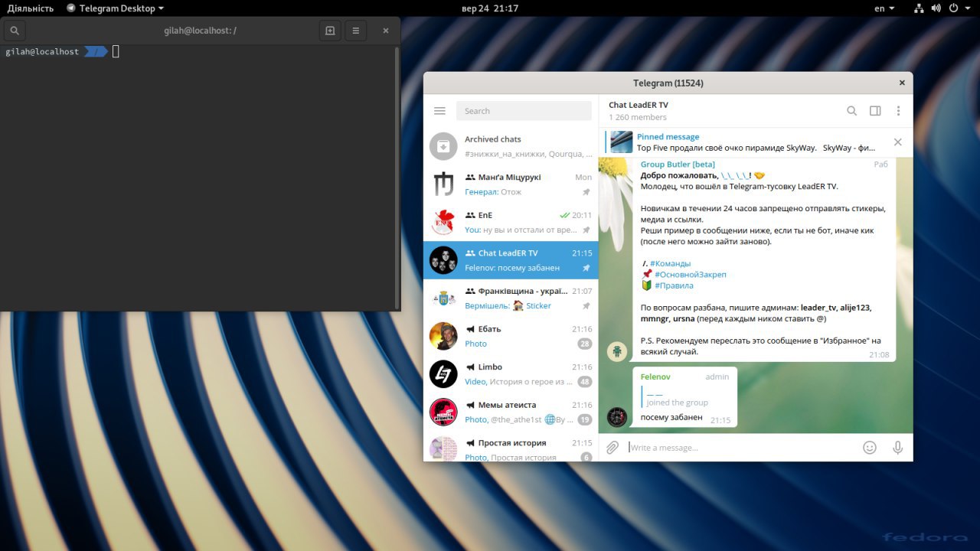
Task: Click the EnE chat avatar
Action: (x=443, y=223)
